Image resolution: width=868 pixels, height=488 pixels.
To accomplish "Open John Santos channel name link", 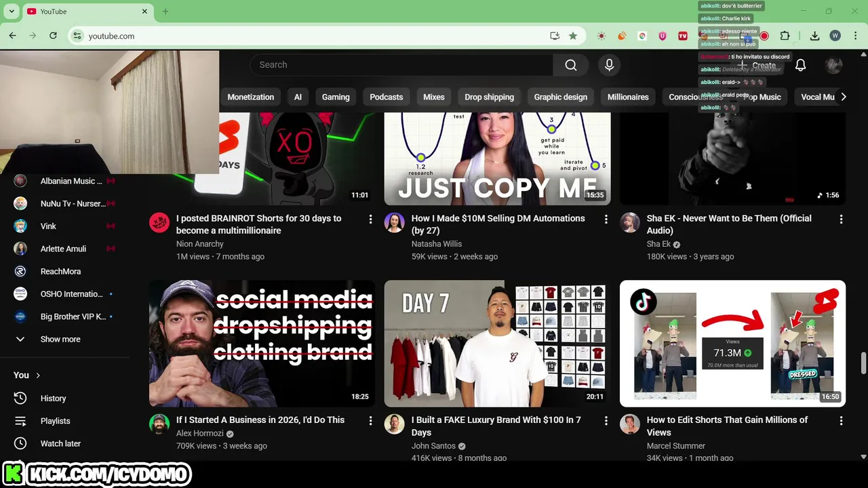I will click(x=433, y=446).
